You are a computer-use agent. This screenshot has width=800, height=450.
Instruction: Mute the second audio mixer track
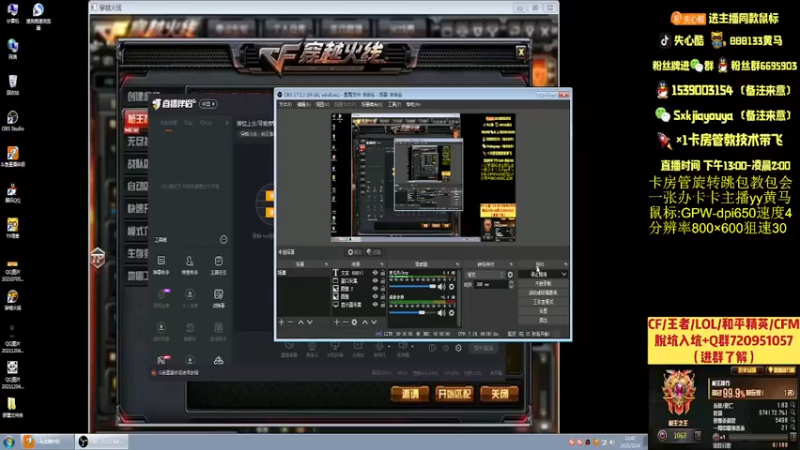(x=441, y=312)
